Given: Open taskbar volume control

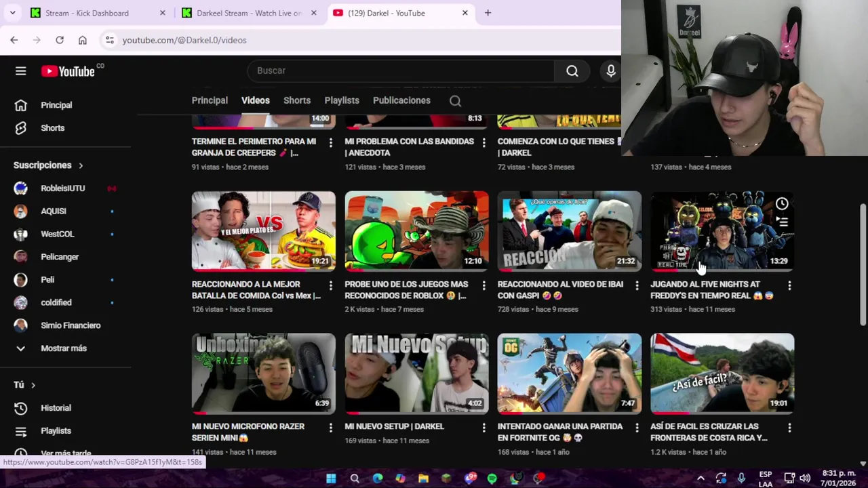Looking at the screenshot, I should click(805, 479).
